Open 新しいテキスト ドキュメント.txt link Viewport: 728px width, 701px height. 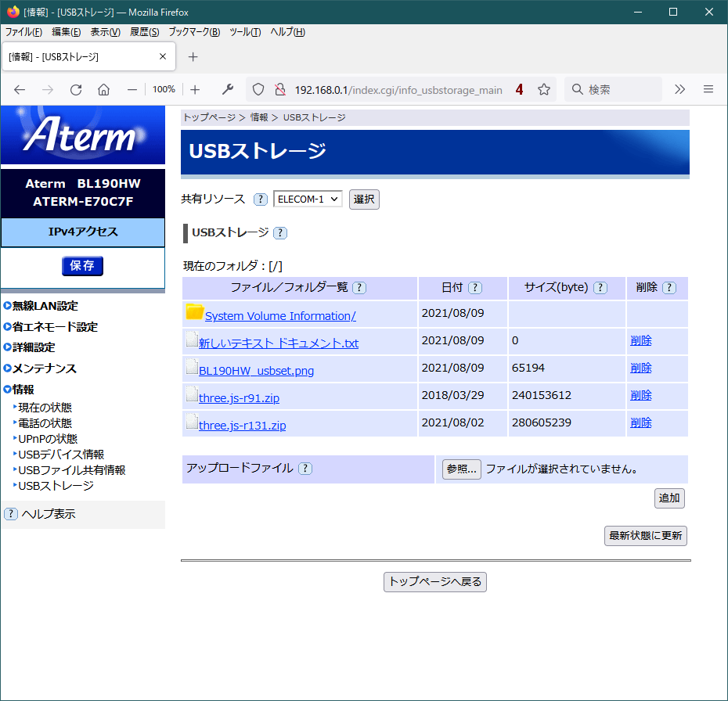click(x=279, y=343)
